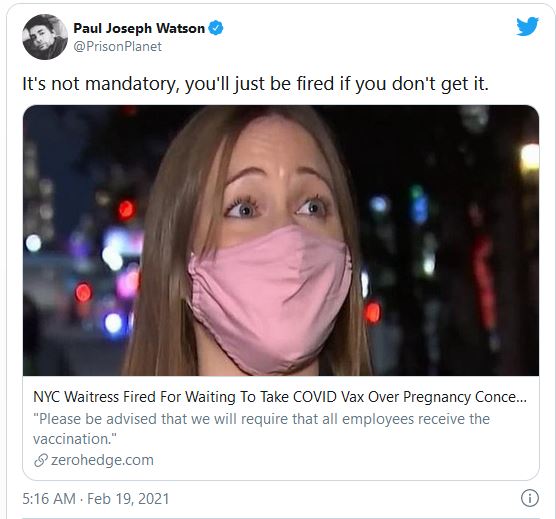Click the word "vaccination." in card description
This screenshot has width=556, height=519.
75,439
